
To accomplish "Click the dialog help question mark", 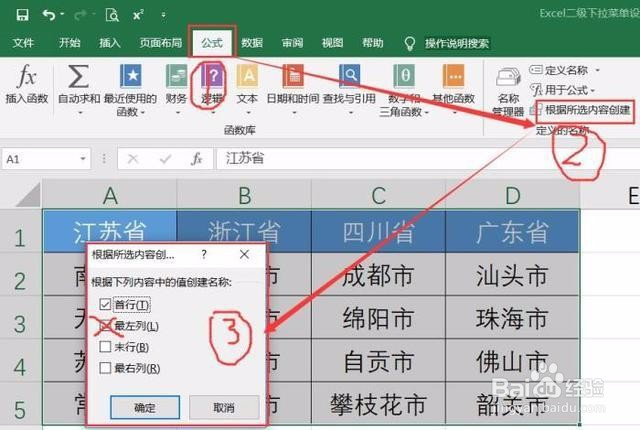I will coord(204,255).
